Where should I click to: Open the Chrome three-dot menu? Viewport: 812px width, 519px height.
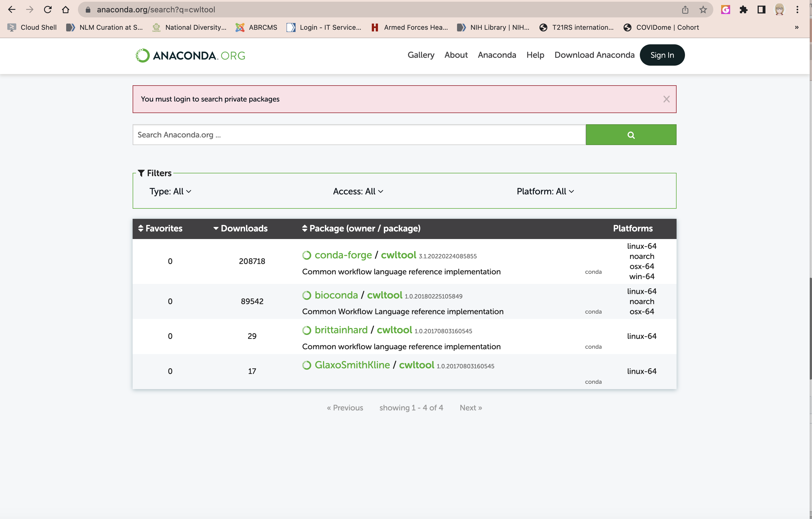click(797, 10)
